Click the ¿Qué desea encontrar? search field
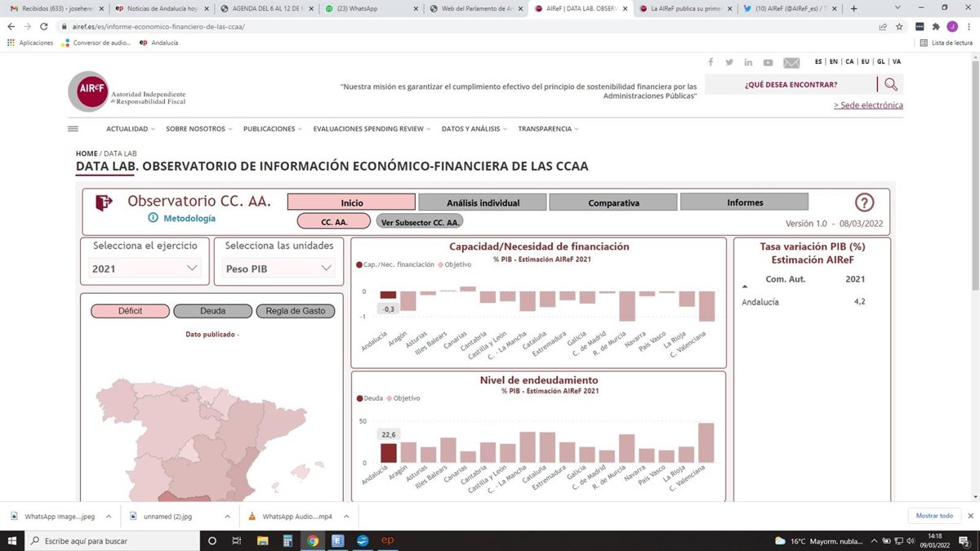This screenshot has height=551, width=980. pyautogui.click(x=791, y=84)
